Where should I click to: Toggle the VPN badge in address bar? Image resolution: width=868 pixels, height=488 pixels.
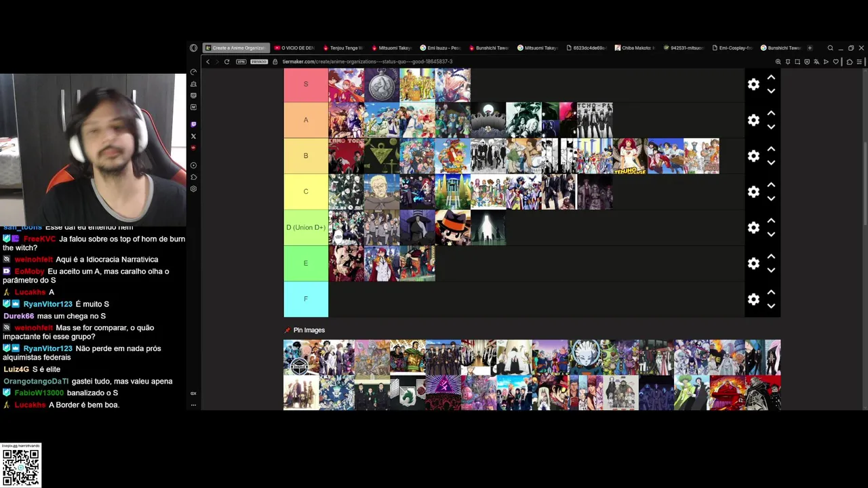tap(241, 62)
